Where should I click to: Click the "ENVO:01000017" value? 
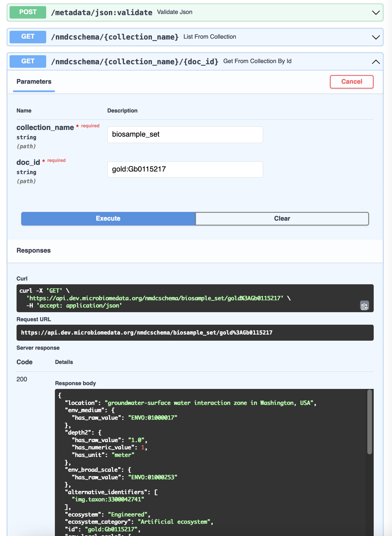coord(153,418)
